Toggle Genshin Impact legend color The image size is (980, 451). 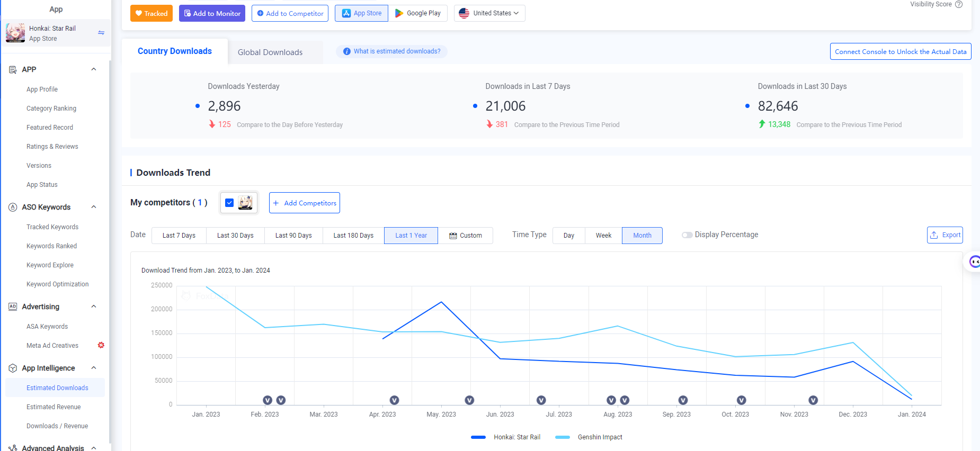point(563,437)
